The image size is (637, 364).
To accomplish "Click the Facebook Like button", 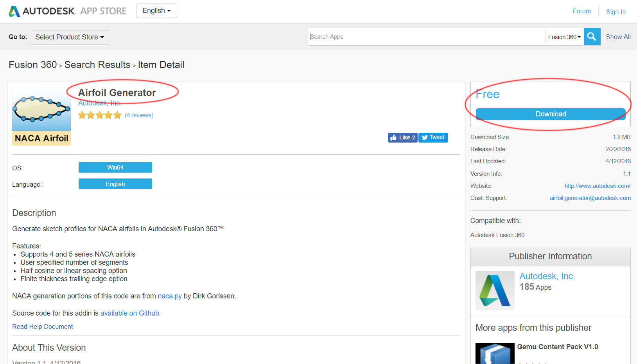I will [x=403, y=137].
